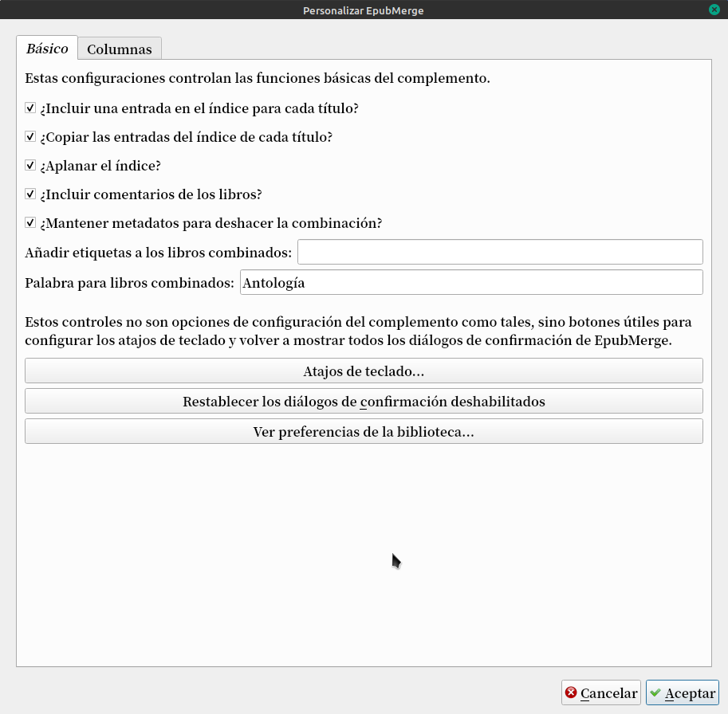
Task: Close the Personalizar EpubMerge window
Action: [x=714, y=10]
